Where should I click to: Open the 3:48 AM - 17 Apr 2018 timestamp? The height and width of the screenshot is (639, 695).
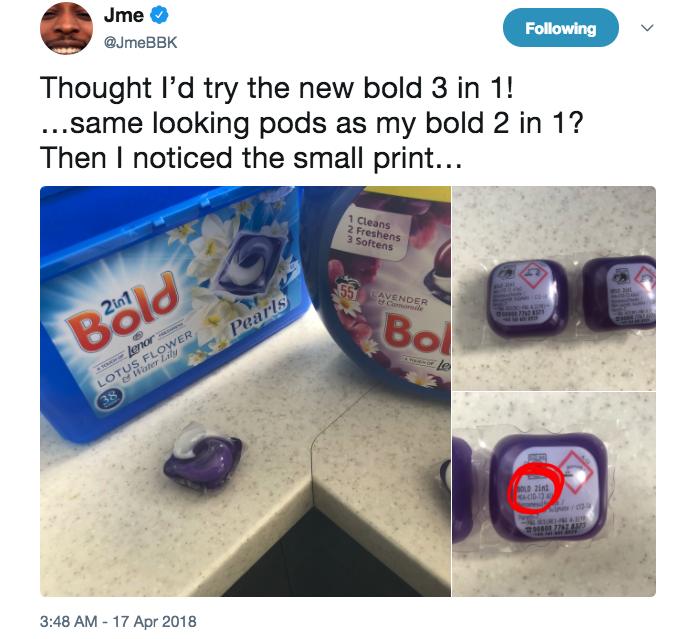pyautogui.click(x=118, y=621)
